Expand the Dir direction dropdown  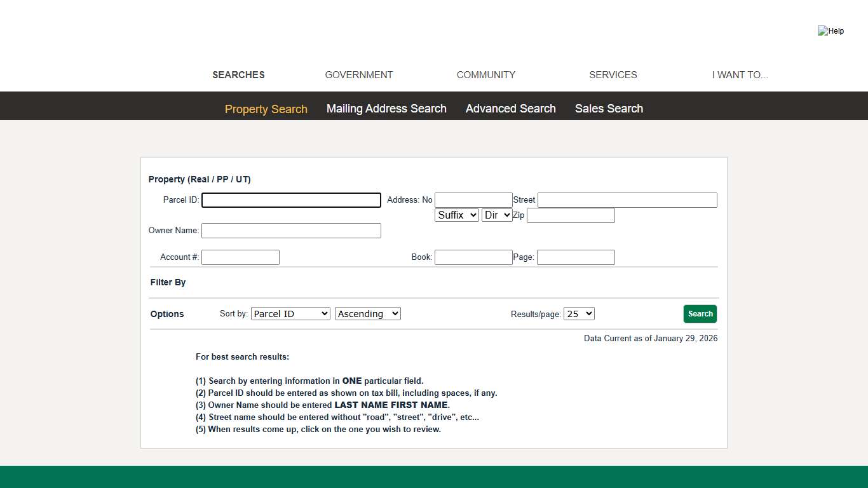point(497,215)
